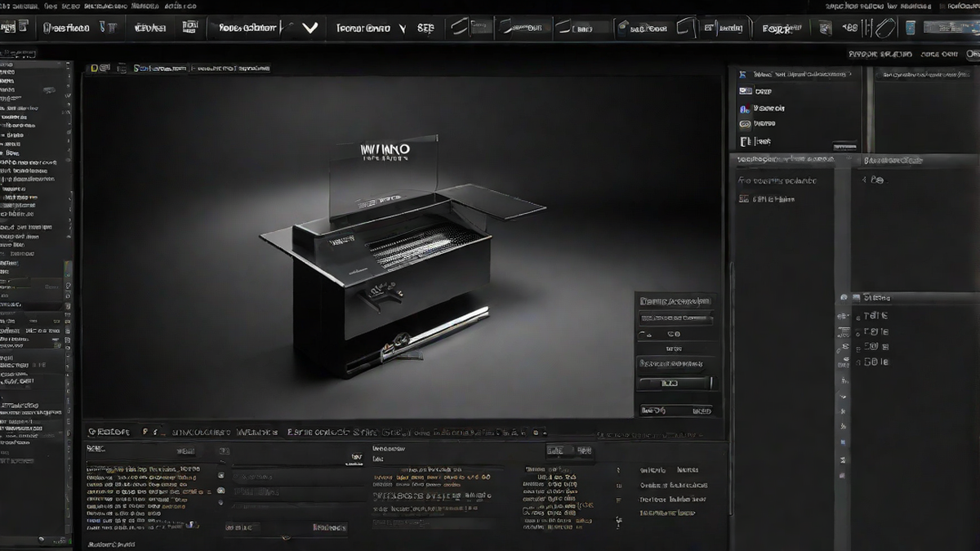Click the white square icon at far left of toolbar
This screenshot has width=980, height=551.
tap(8, 28)
